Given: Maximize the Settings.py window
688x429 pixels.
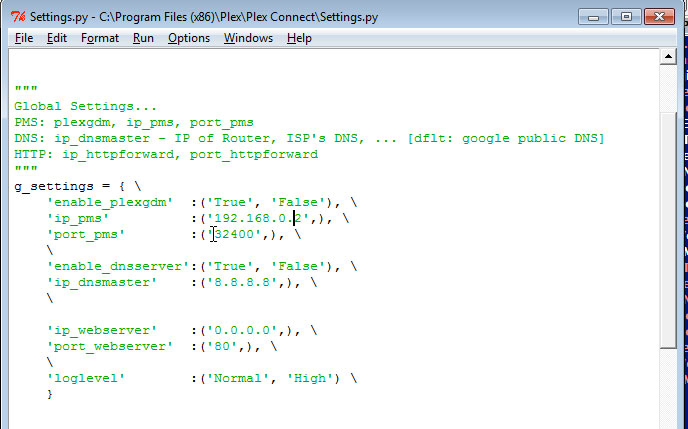Looking at the screenshot, I should point(626,17).
